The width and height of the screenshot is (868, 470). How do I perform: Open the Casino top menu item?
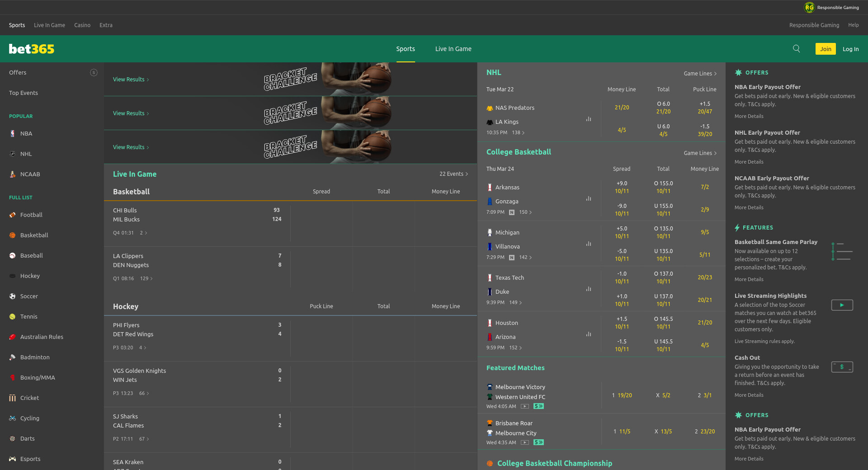pos(82,25)
